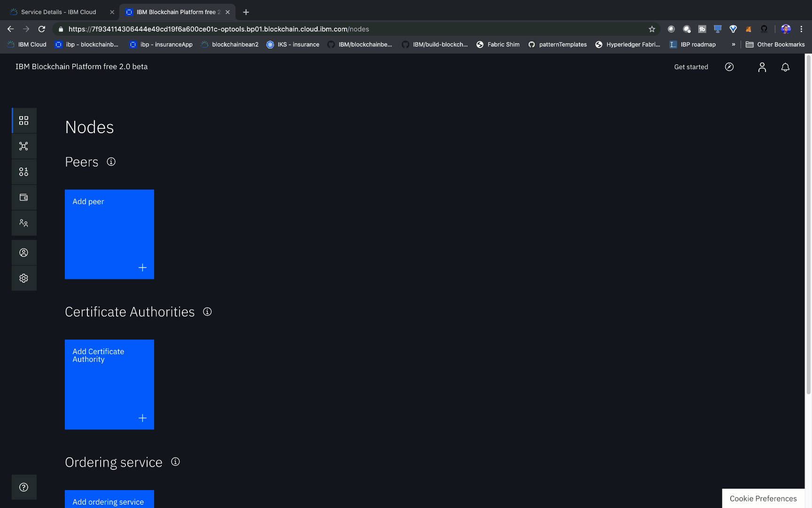Click the plus icon on Add peer tile
812x508 pixels.
(x=143, y=268)
